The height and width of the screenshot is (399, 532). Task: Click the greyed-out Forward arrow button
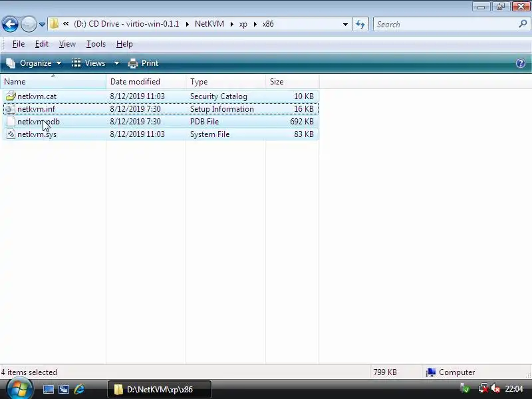[29, 24]
